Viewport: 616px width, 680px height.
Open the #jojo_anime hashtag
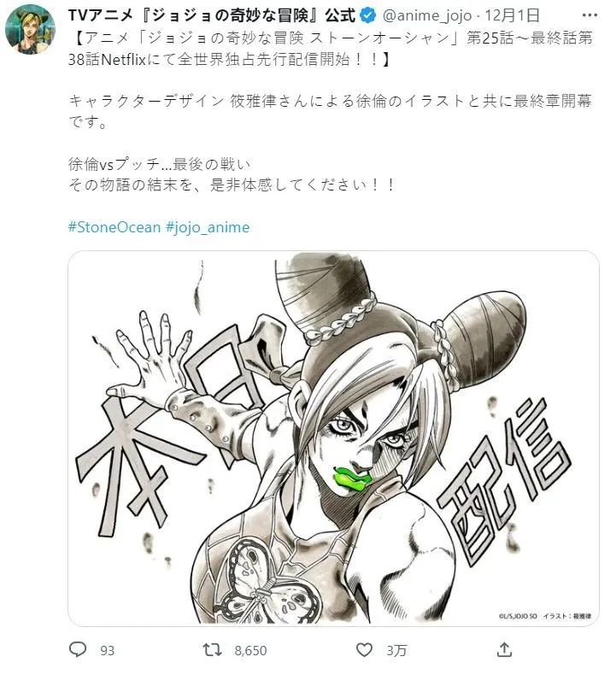coord(208,227)
